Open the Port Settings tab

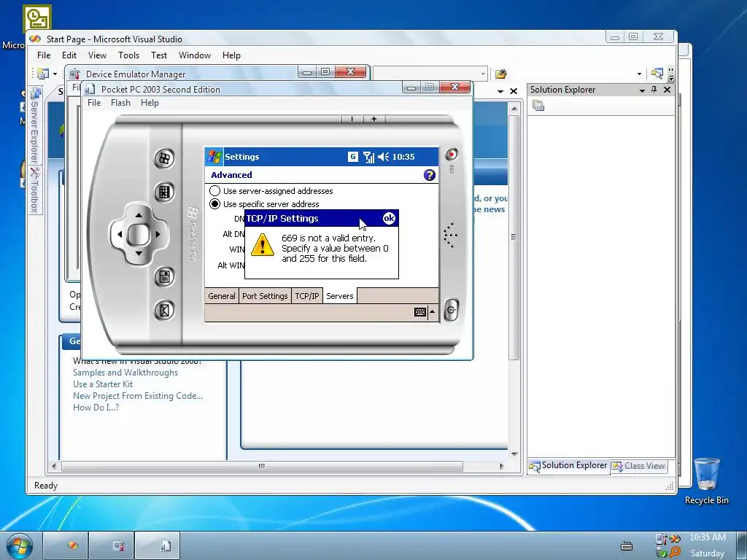tap(265, 296)
